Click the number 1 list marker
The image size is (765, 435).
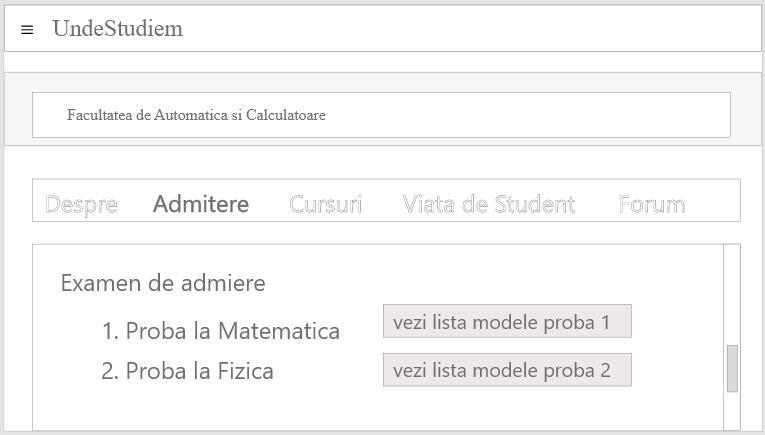coord(110,331)
